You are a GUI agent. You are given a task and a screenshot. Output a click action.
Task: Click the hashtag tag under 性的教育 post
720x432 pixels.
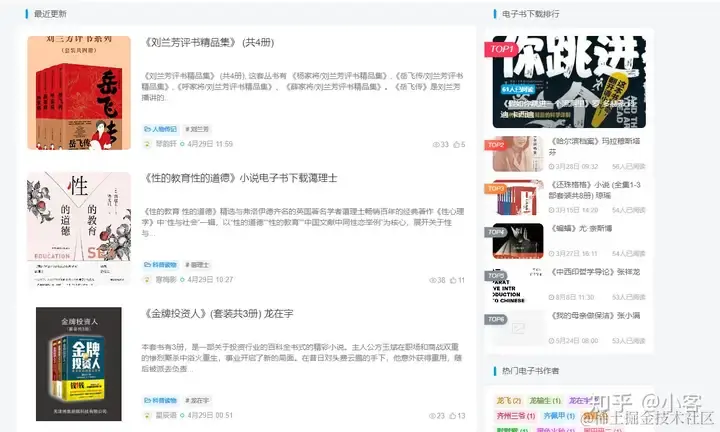(197, 265)
